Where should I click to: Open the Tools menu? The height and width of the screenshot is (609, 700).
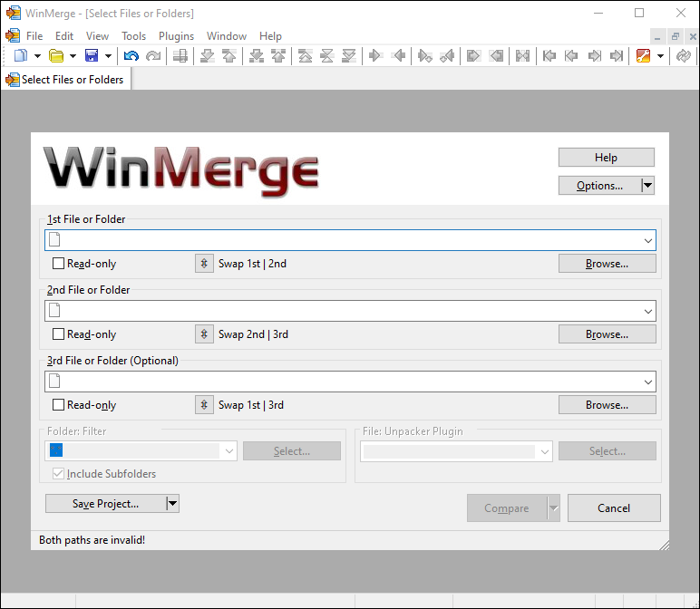click(x=134, y=36)
